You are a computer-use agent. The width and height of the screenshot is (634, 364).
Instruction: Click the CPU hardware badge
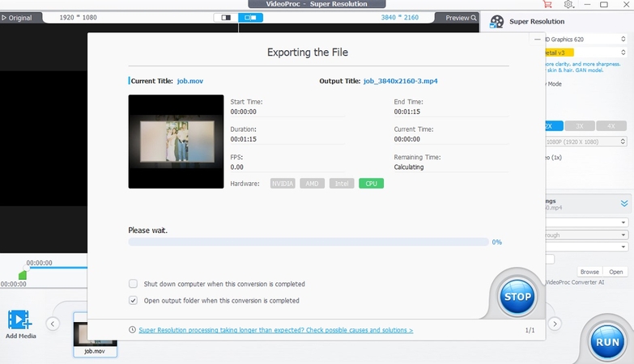point(371,184)
